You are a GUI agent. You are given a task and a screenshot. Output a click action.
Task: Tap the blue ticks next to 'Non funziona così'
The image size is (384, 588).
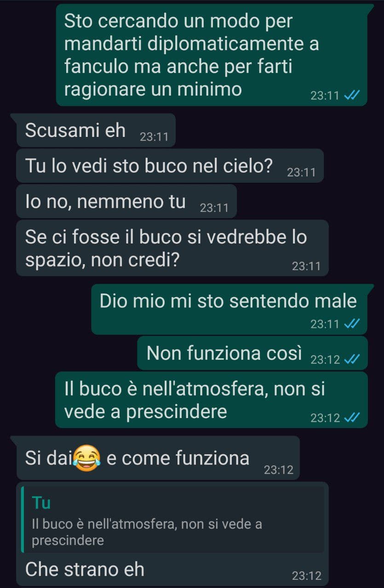pos(352,359)
